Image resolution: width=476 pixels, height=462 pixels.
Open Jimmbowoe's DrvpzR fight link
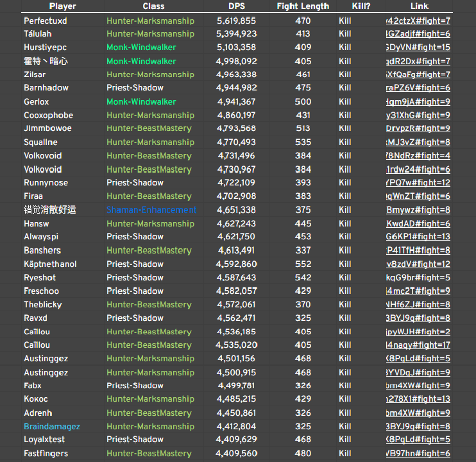pos(418,128)
